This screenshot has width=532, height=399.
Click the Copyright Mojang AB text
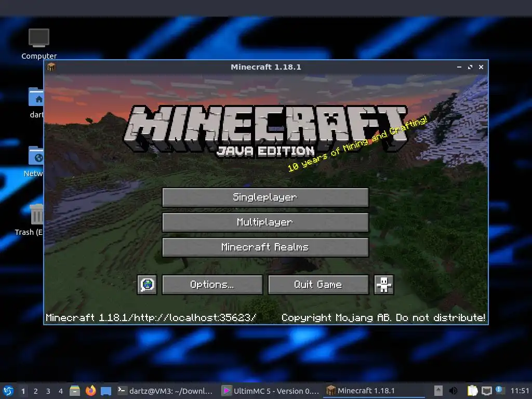pos(383,317)
